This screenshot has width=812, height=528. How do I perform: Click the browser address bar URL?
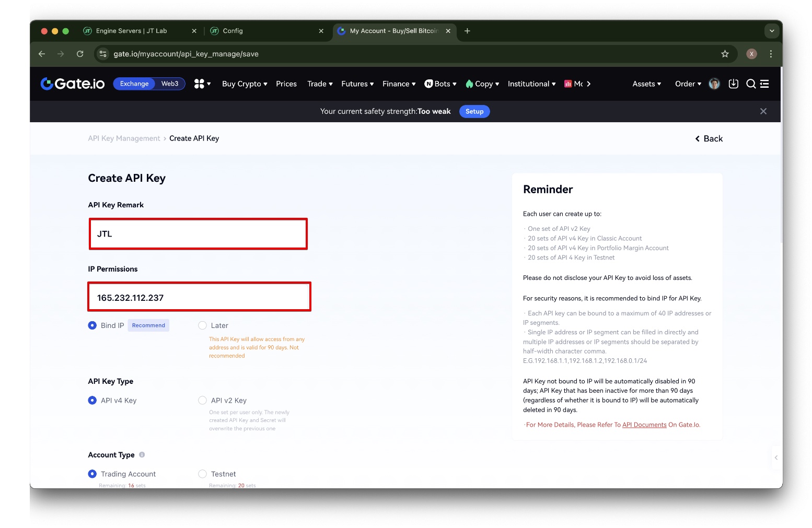click(186, 54)
